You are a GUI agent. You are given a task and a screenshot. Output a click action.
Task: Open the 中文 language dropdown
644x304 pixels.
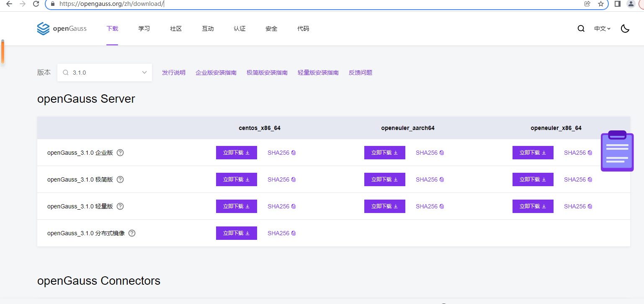[x=602, y=29]
